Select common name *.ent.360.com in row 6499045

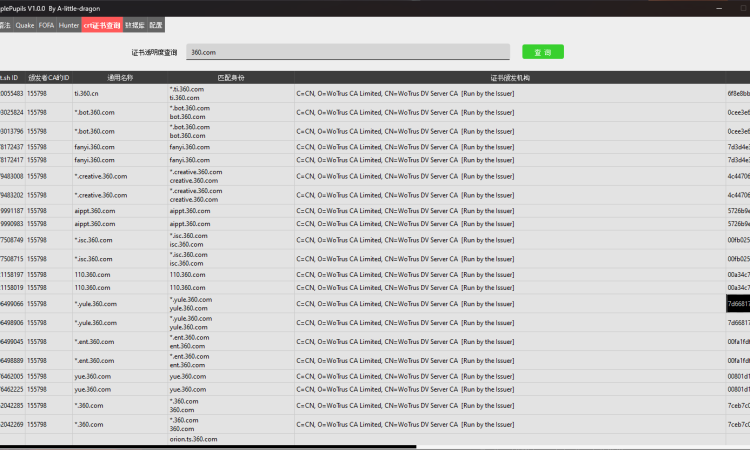coord(120,341)
